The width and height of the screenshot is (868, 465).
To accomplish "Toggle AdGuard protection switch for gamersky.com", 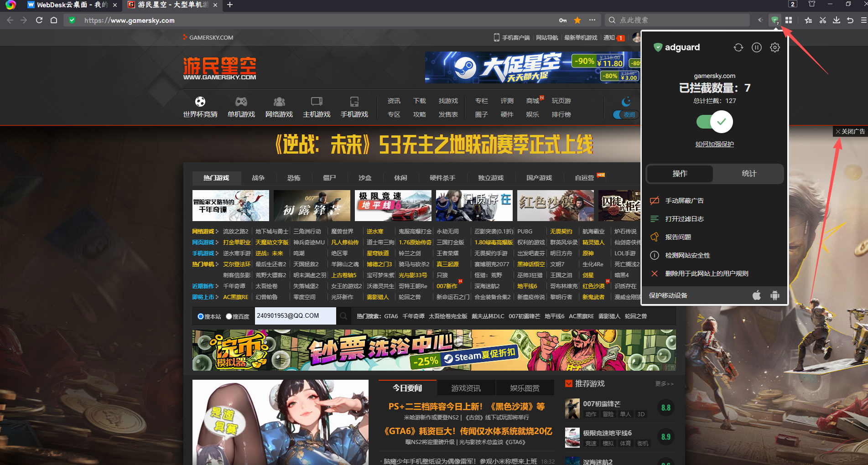I will 714,122.
